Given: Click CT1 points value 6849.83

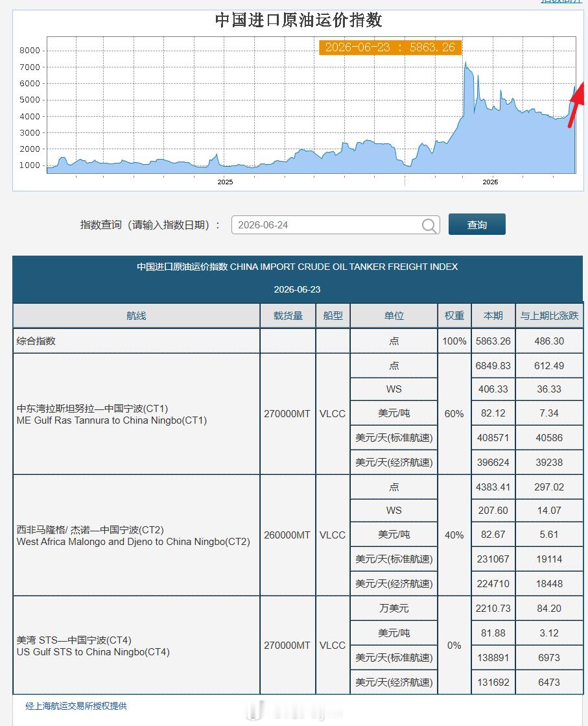Looking at the screenshot, I should pos(493,366).
